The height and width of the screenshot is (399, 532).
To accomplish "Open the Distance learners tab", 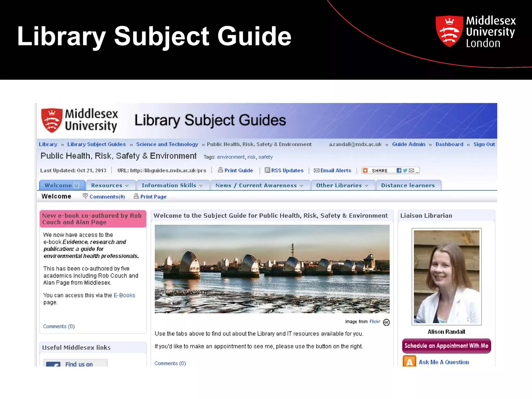I will (409, 185).
